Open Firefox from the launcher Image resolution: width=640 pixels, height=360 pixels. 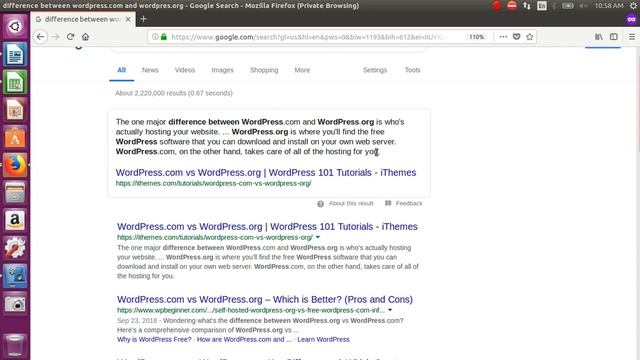pos(15,165)
